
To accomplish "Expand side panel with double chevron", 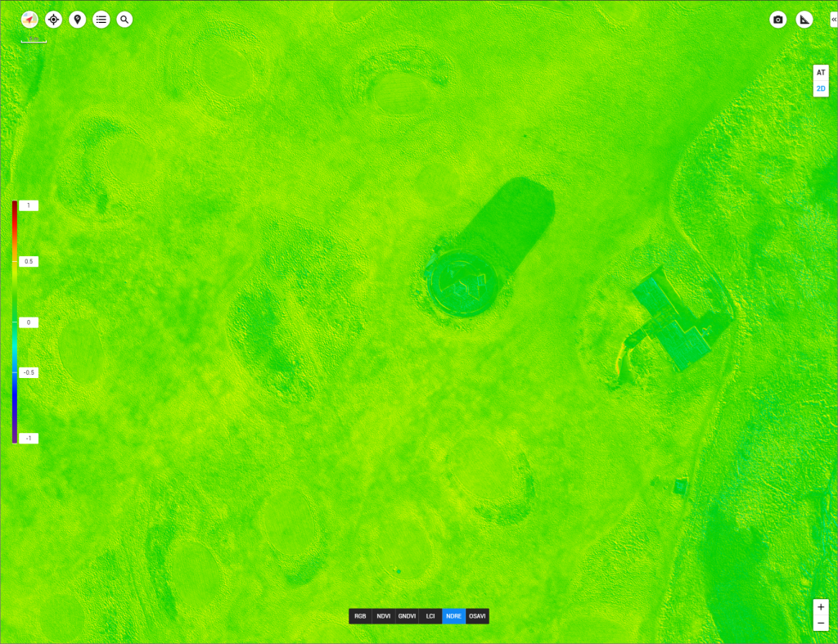I will coord(833,20).
